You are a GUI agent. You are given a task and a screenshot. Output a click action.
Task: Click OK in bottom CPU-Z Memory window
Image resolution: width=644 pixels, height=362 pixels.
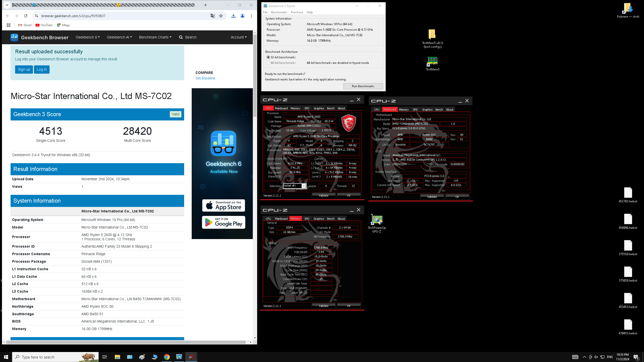point(349,306)
